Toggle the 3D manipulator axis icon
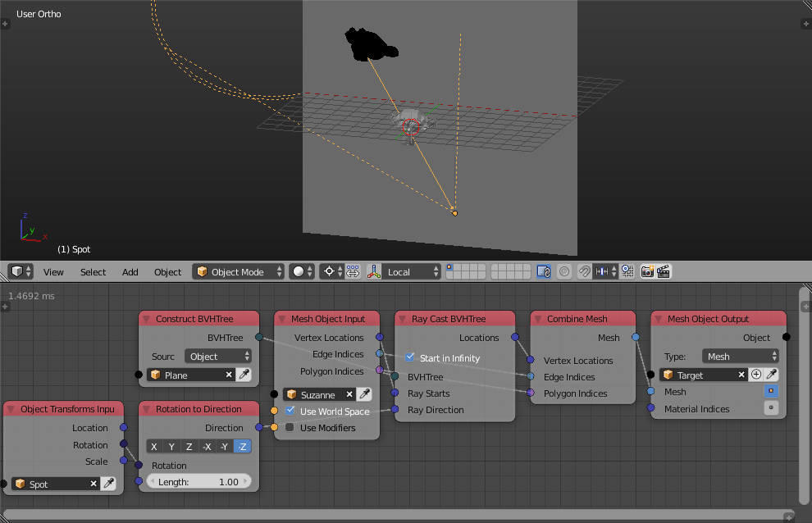Screen dimensions: 812x523 point(374,271)
